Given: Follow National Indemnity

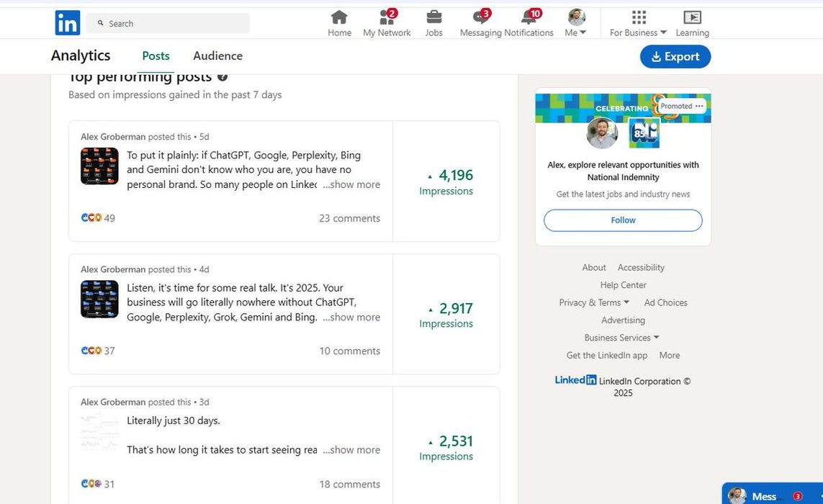Looking at the screenshot, I should click(x=623, y=220).
